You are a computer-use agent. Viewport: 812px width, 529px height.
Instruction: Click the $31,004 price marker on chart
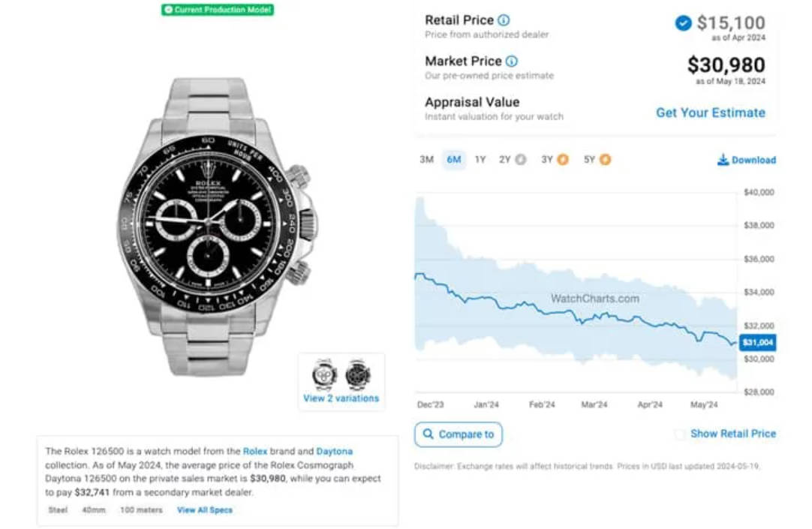click(757, 342)
